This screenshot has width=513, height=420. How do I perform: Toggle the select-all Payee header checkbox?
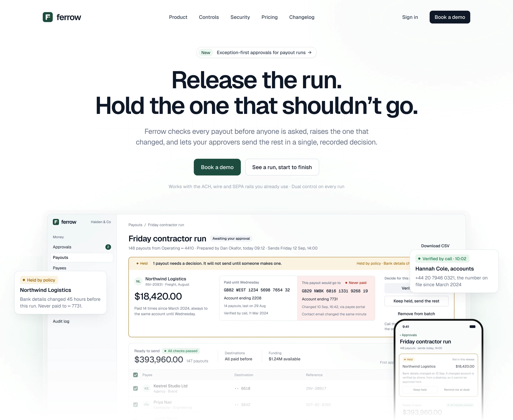[x=135, y=375]
